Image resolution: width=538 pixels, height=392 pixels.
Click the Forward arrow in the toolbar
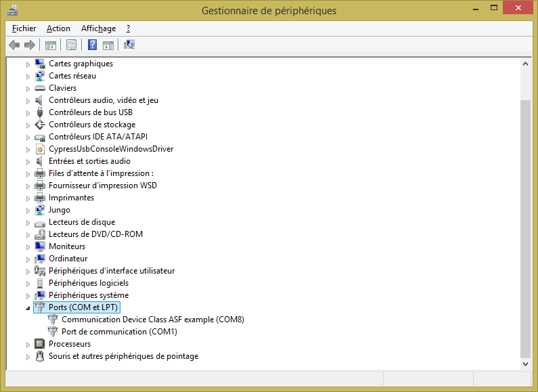coord(29,45)
